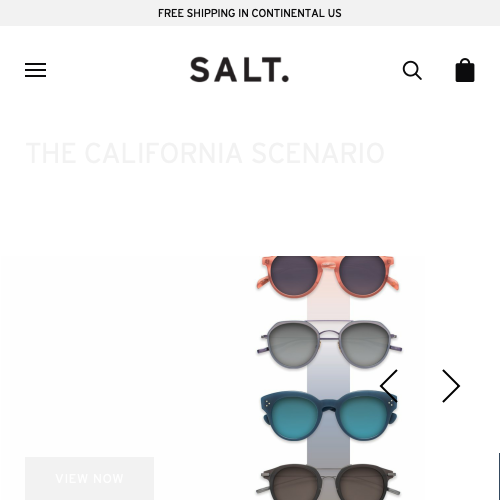
Task: Click the SALT. logo to go home
Action: click(239, 70)
